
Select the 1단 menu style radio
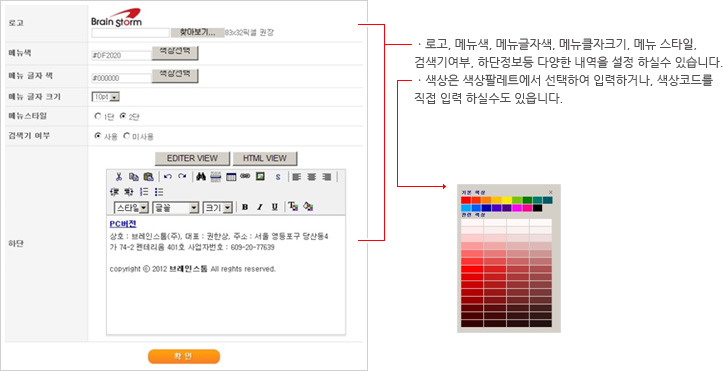tap(97, 117)
